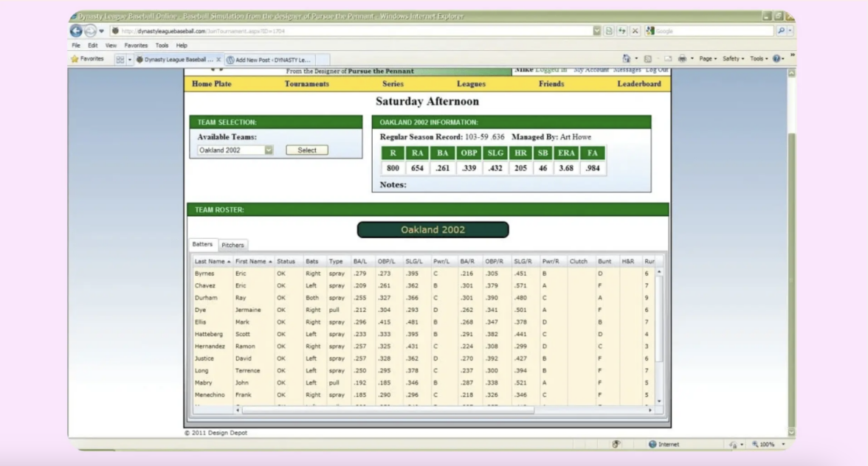The height and width of the screenshot is (466, 868).
Task: Expand the Page menu dropdown
Action: tap(707, 59)
